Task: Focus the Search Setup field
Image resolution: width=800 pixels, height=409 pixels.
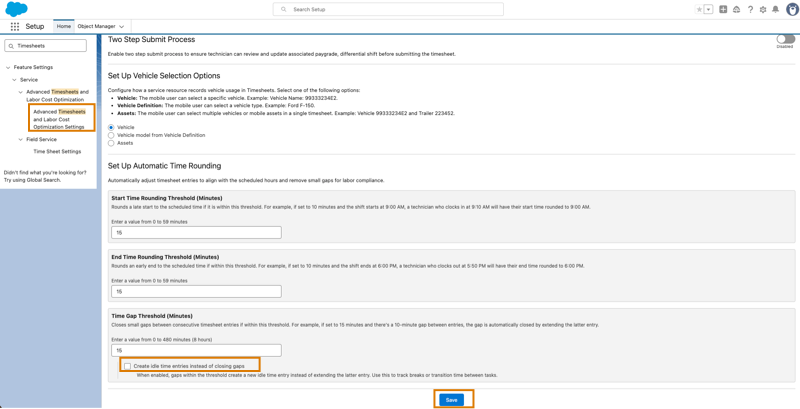Action: click(388, 9)
